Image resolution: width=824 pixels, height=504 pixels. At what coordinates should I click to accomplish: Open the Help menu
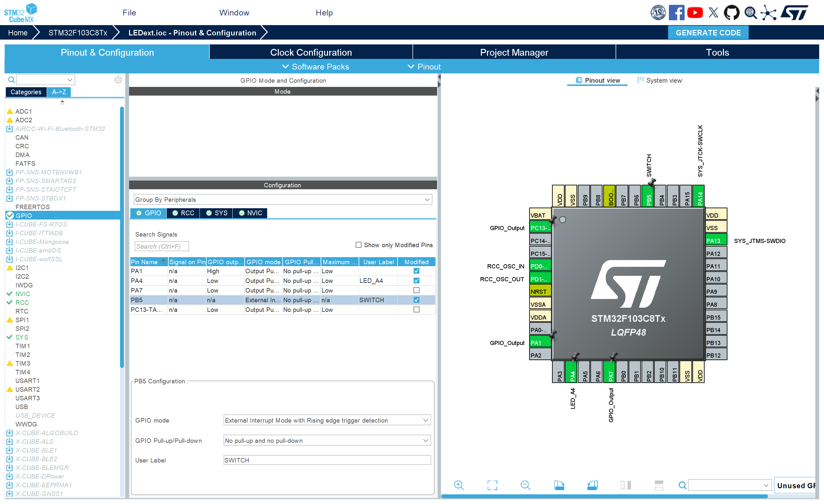pos(324,13)
